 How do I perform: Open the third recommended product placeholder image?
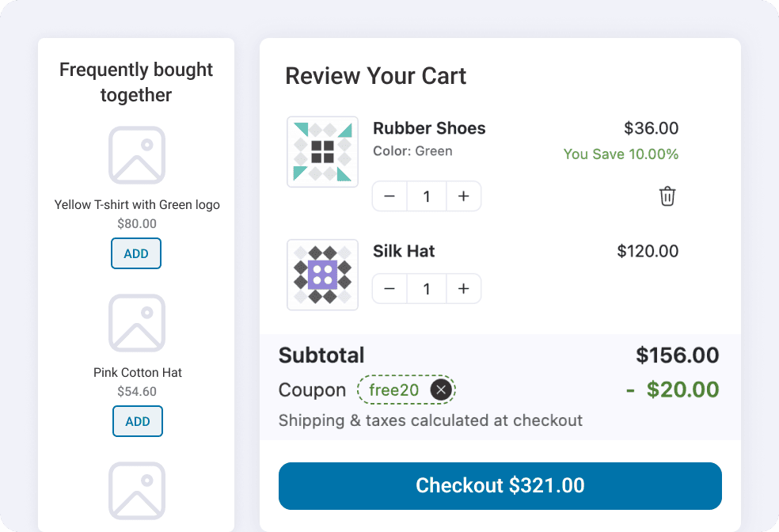tap(137, 491)
